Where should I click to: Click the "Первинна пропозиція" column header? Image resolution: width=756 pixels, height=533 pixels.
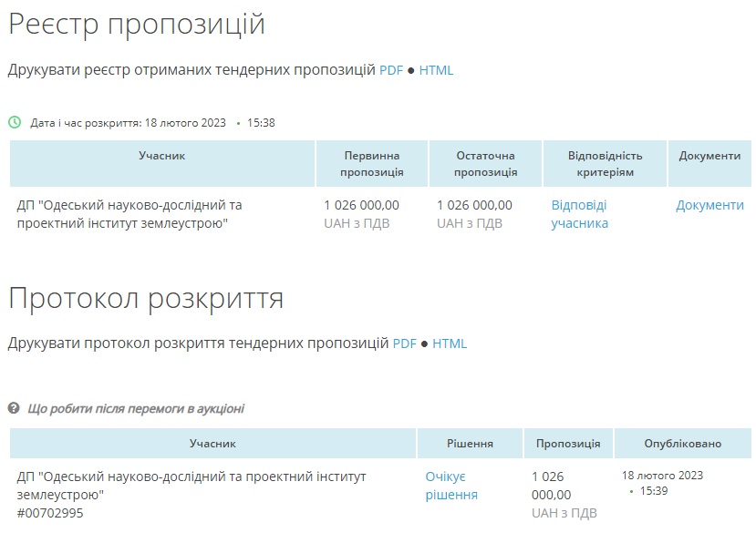coord(371,164)
